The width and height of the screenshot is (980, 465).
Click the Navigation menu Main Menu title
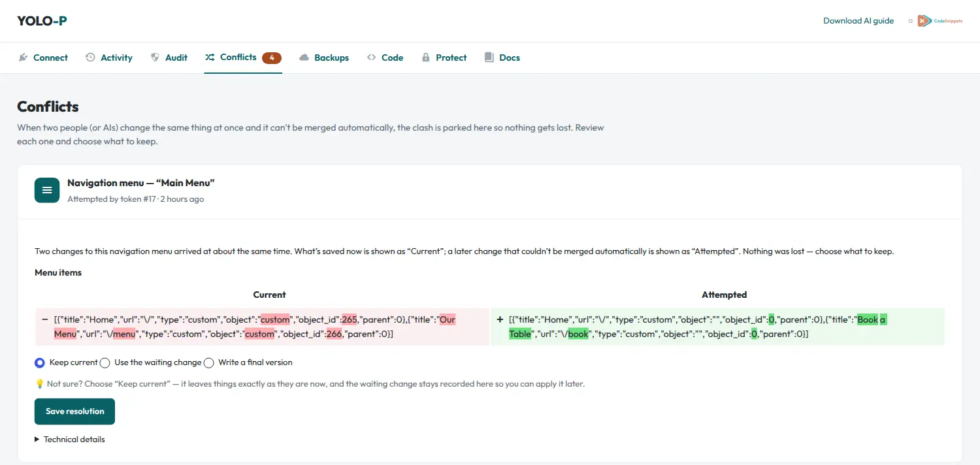(141, 183)
